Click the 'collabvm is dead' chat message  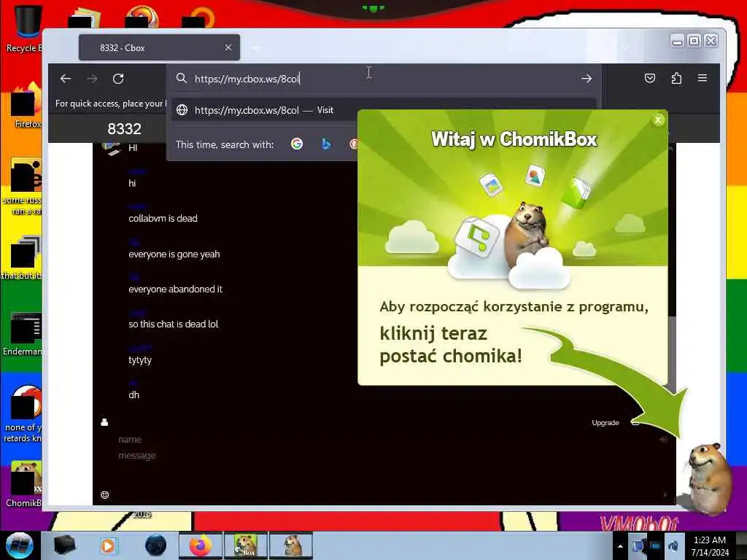163,219
